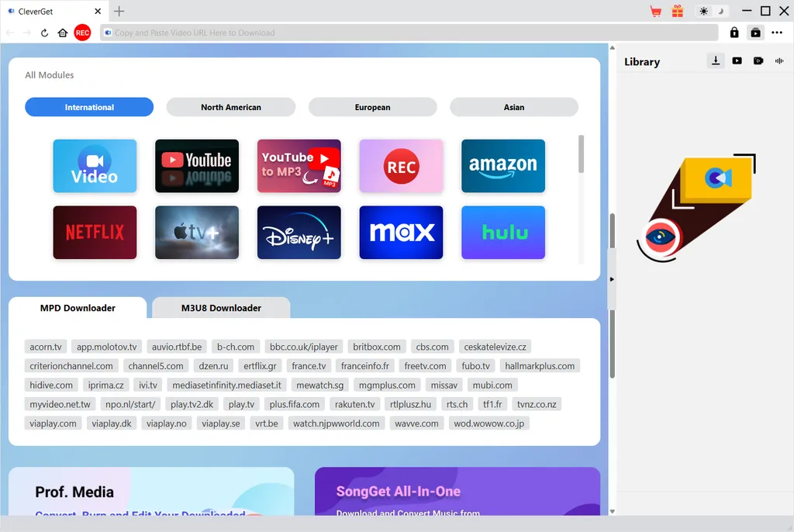
Task: Switch to M3U8 Downloader tab
Action: (x=221, y=308)
